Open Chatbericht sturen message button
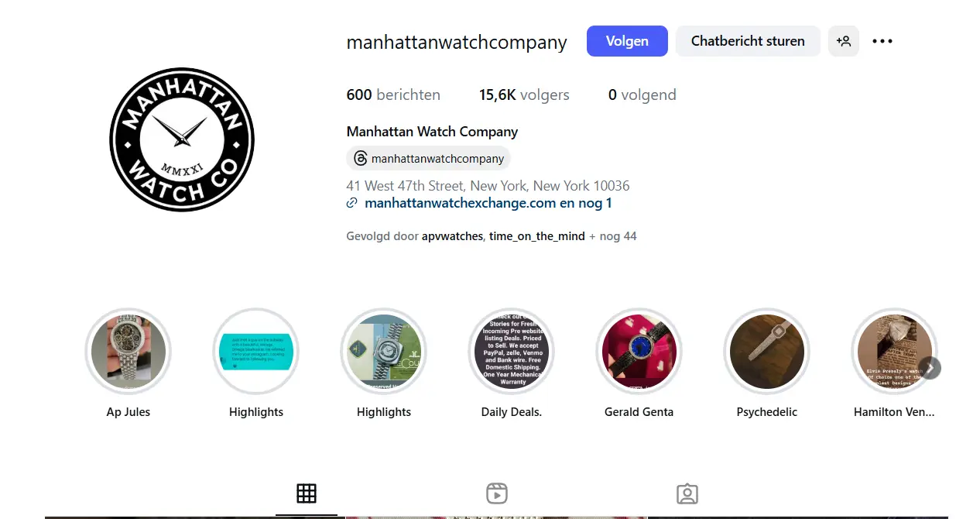The image size is (980, 519). click(748, 41)
